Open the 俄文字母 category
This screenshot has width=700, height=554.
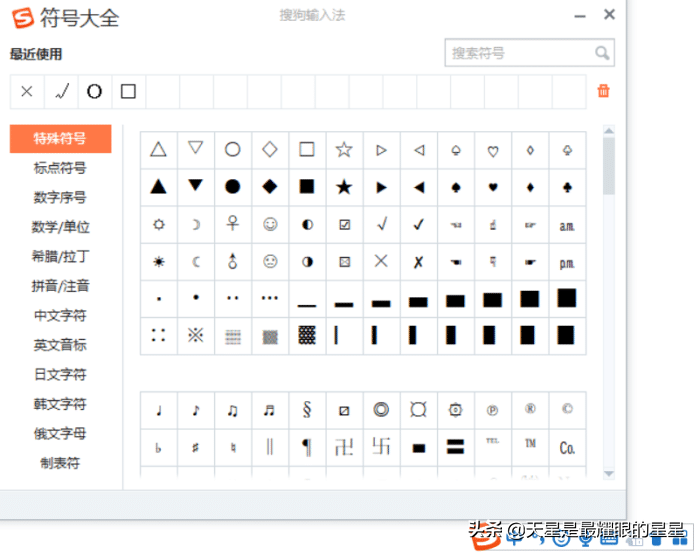tap(60, 433)
